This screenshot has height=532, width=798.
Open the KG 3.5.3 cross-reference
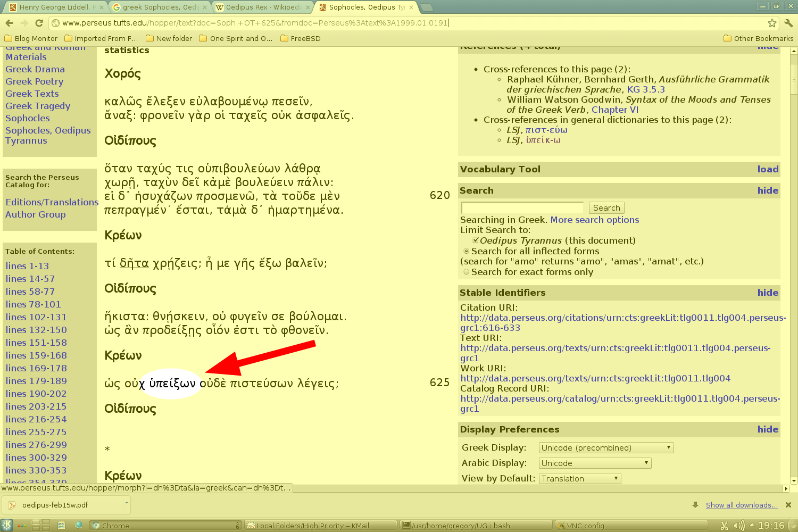[646, 89]
